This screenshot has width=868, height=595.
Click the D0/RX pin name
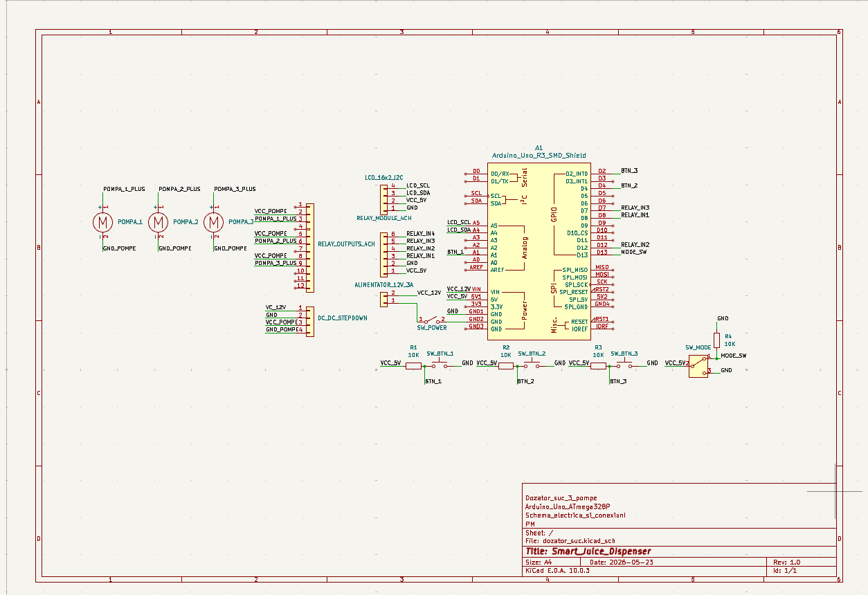tap(500, 174)
